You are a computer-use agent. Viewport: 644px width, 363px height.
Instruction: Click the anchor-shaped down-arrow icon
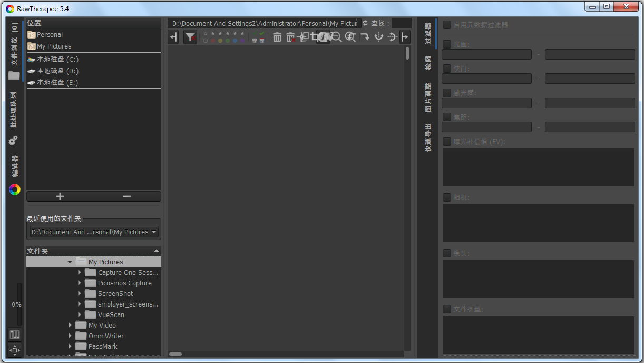(x=378, y=37)
